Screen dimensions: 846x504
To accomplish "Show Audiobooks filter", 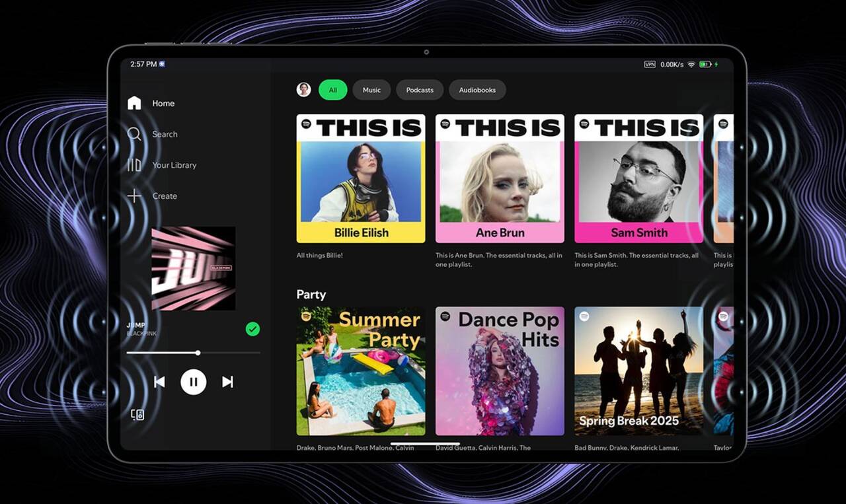I will point(477,90).
